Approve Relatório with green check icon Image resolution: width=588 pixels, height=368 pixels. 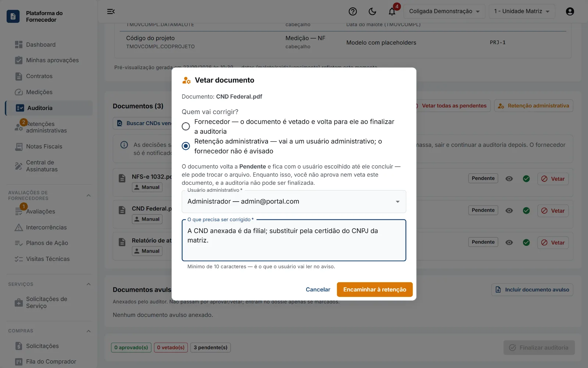[526, 243]
